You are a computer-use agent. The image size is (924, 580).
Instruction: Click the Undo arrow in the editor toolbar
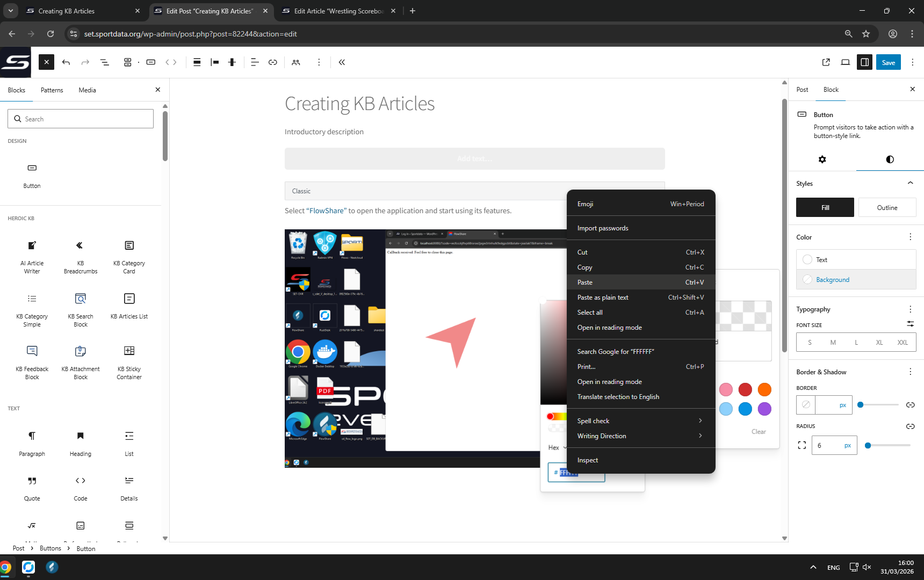(66, 62)
